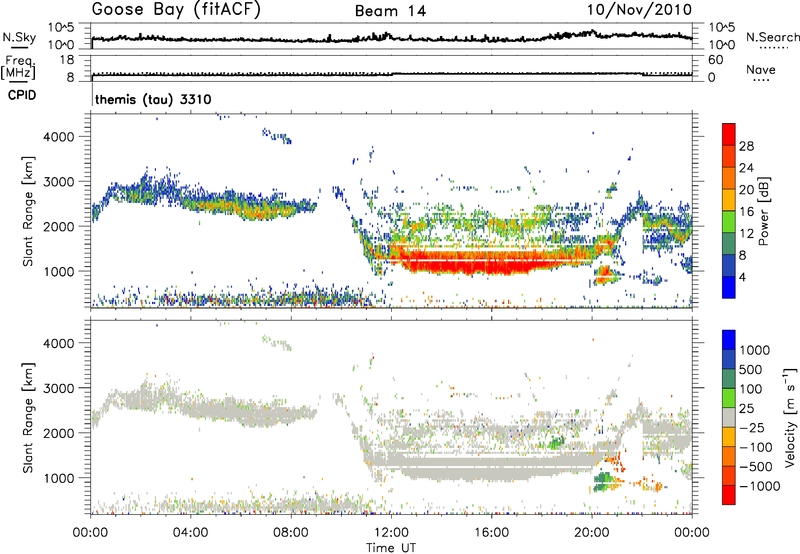Click the '60' Nave axis tick label
Image resolution: width=800 pixels, height=554 pixels.
(715, 60)
